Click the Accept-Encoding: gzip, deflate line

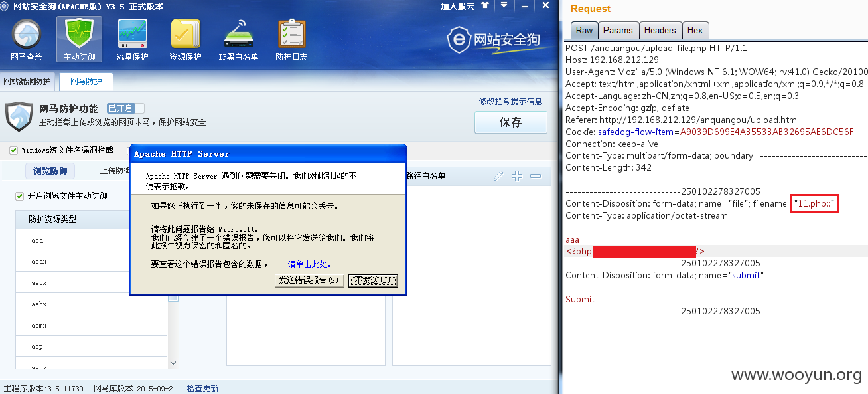coord(627,108)
